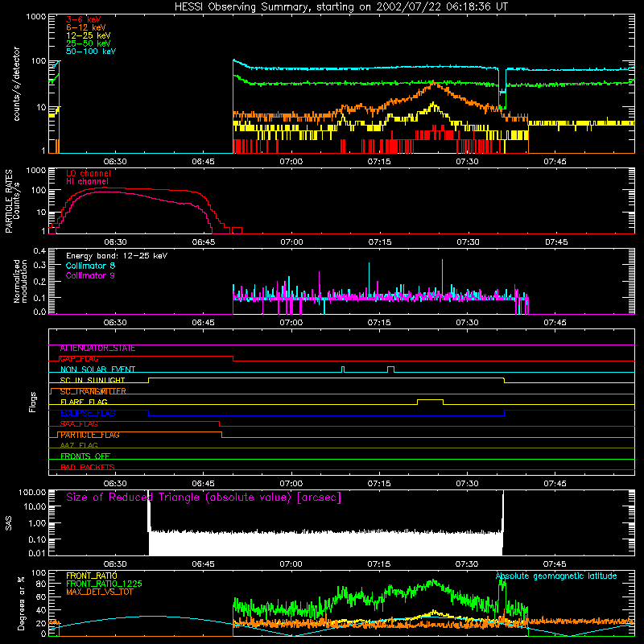Click the SAA_FLAG label
The width and height of the screenshot is (644, 644).
(x=79, y=424)
